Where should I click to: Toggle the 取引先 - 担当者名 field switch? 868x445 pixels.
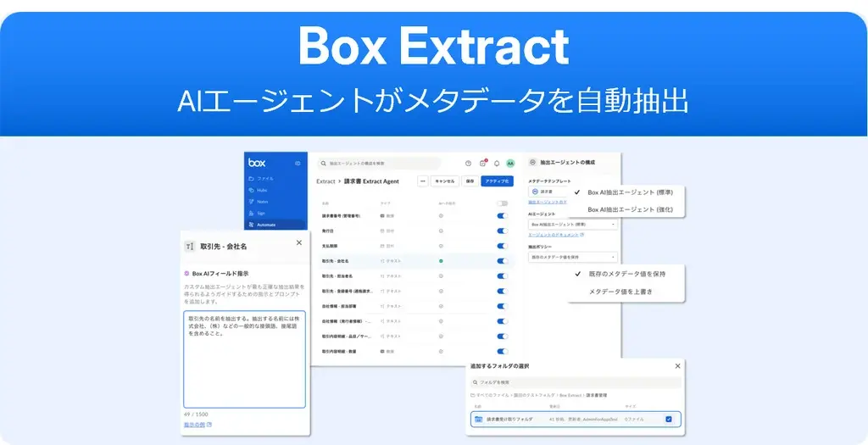[503, 275]
